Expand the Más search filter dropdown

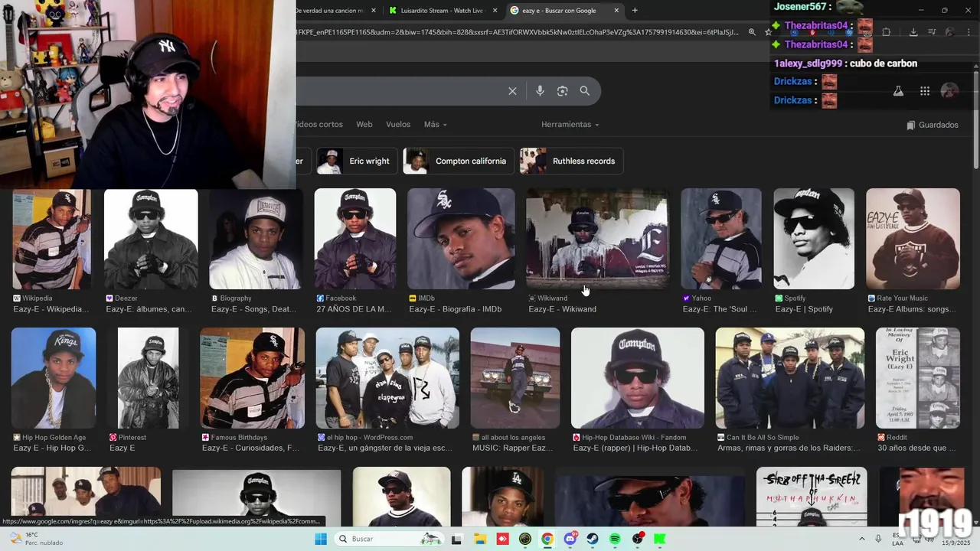pyautogui.click(x=435, y=124)
